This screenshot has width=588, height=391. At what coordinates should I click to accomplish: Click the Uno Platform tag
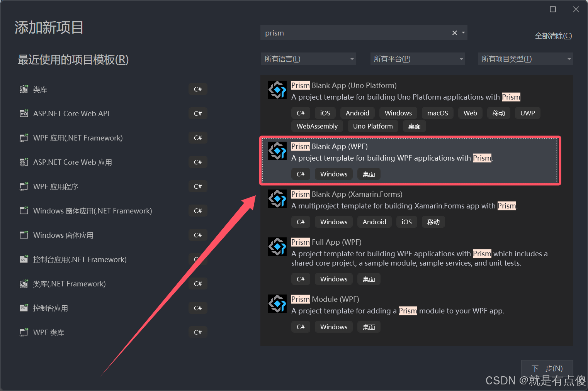click(x=373, y=126)
